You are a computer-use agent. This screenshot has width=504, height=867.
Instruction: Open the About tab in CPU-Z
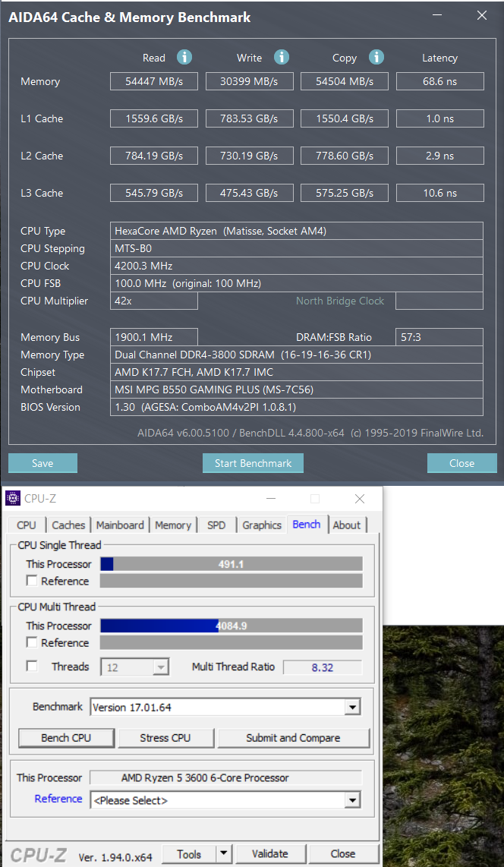pyautogui.click(x=346, y=525)
